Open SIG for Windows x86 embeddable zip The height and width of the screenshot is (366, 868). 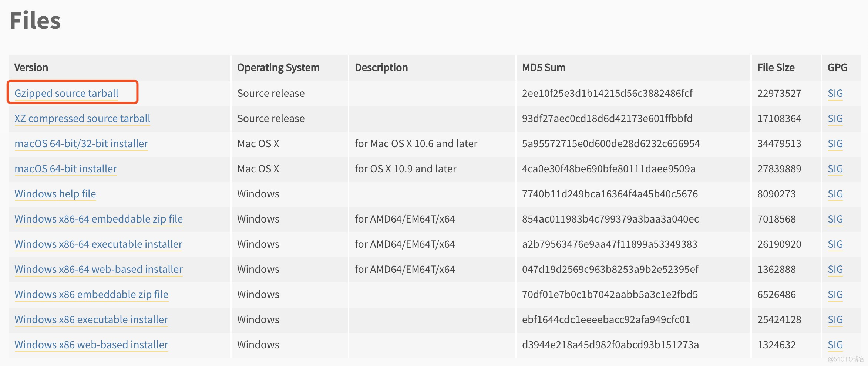coord(835,295)
